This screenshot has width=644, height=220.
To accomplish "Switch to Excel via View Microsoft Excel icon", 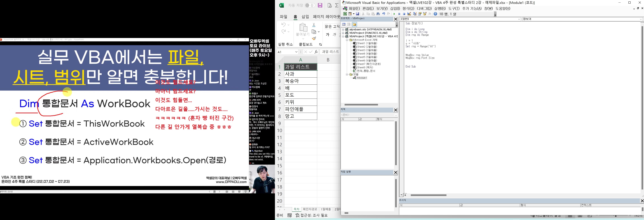I will coord(345,14).
